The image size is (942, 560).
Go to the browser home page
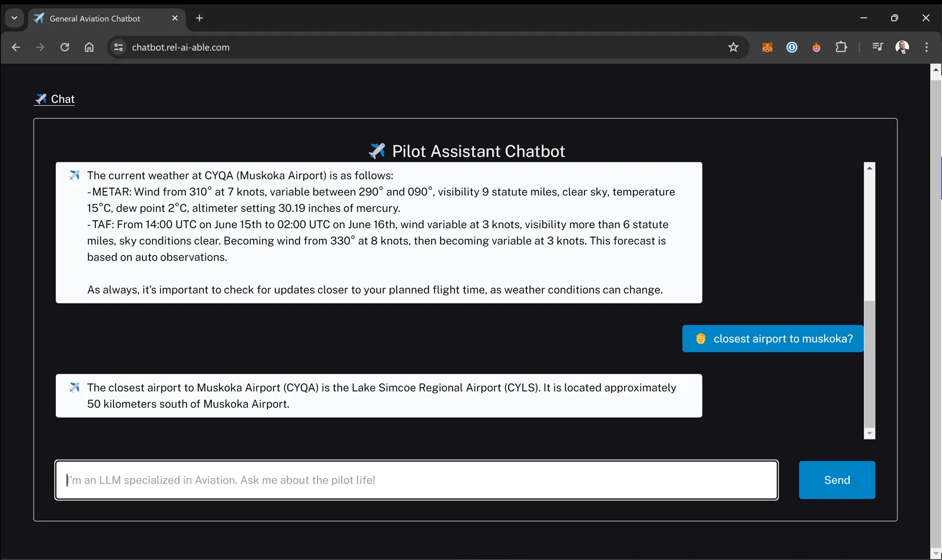click(89, 47)
